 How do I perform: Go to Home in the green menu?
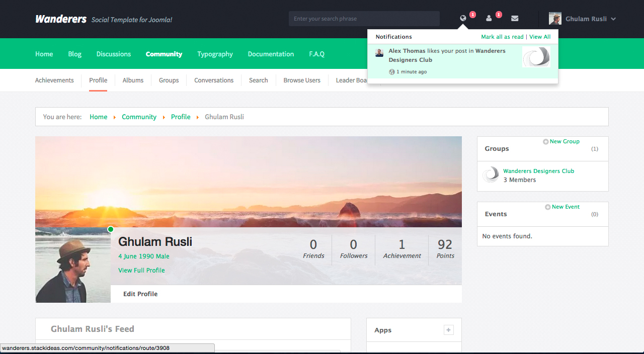click(x=44, y=54)
